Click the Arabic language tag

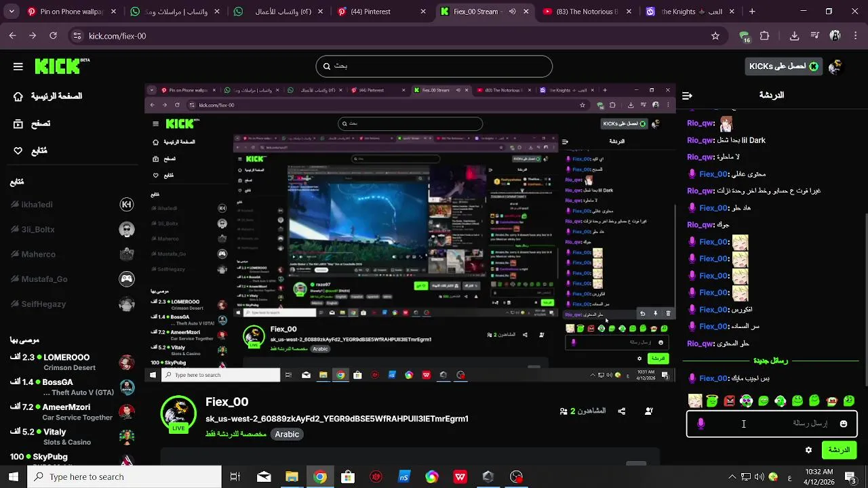click(x=287, y=434)
